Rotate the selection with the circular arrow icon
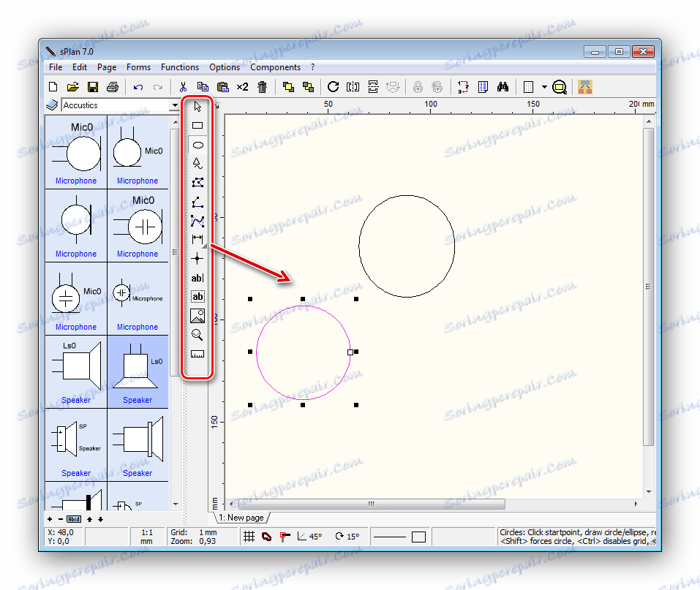The image size is (700, 590). coord(333,86)
